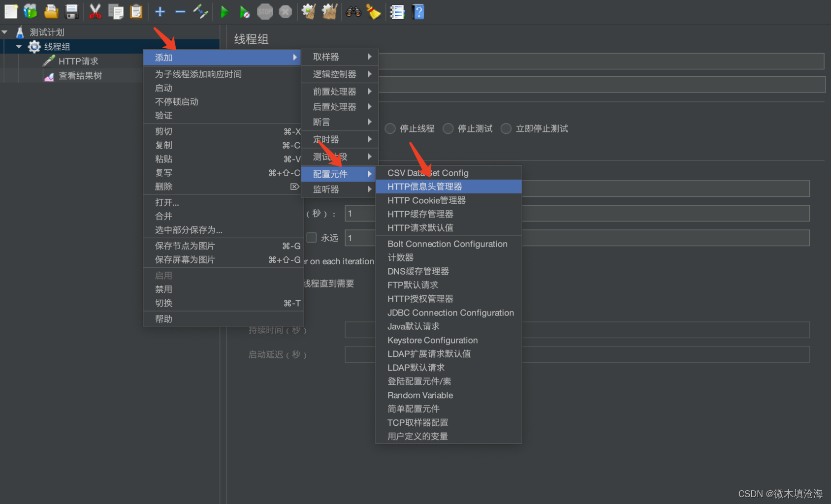831x504 pixels.
Task: Collapse the 测试计划 tree node arrow
Action: [5, 32]
